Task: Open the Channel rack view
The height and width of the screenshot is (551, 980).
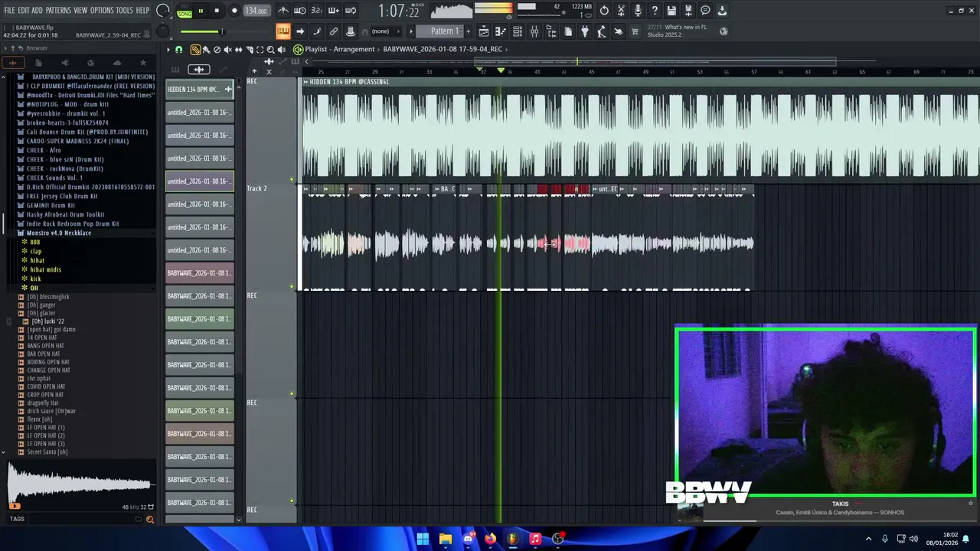Action: 518,31
